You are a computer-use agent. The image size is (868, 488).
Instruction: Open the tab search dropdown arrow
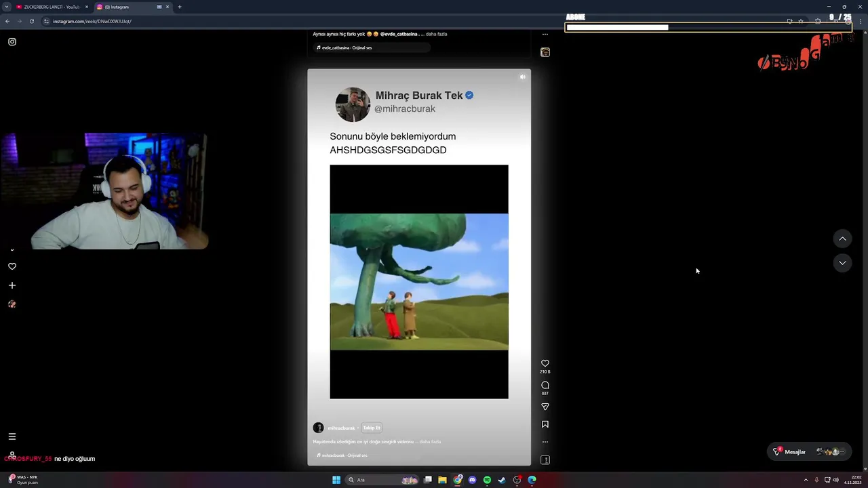click(6, 7)
